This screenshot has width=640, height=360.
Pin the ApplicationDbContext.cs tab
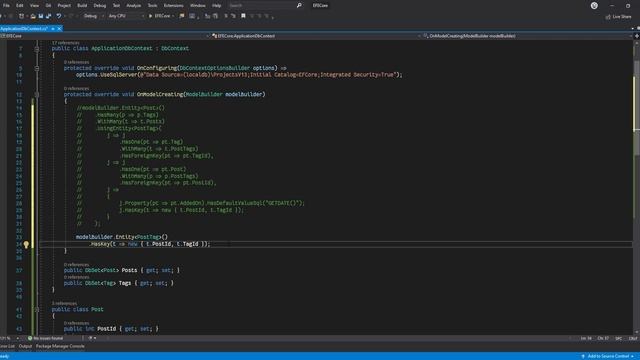pos(53,29)
